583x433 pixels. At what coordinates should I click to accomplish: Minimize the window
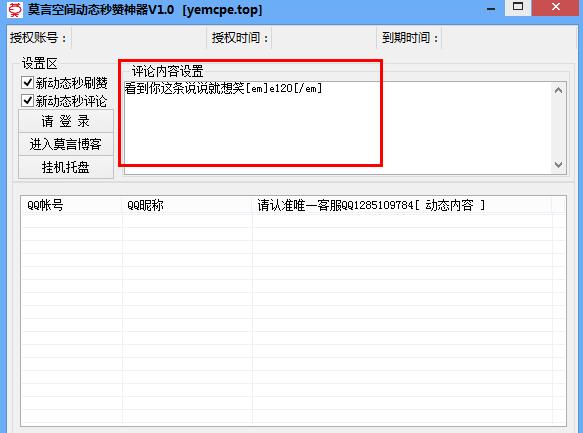tap(491, 8)
